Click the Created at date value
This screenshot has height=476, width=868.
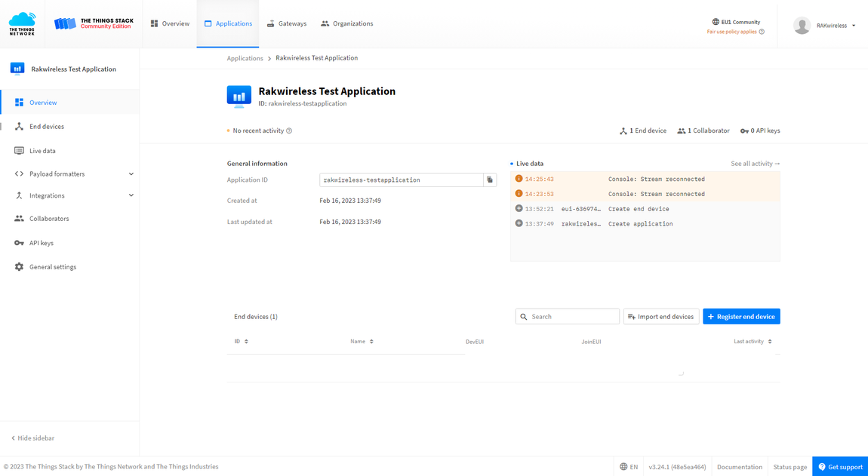tap(350, 201)
